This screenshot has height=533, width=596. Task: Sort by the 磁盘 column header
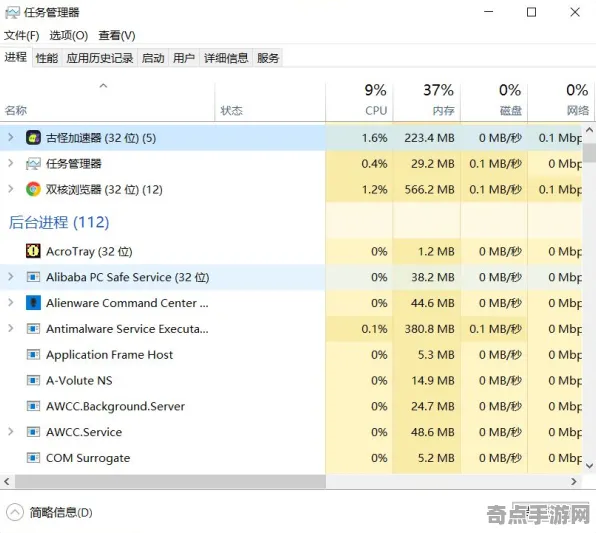(494, 101)
